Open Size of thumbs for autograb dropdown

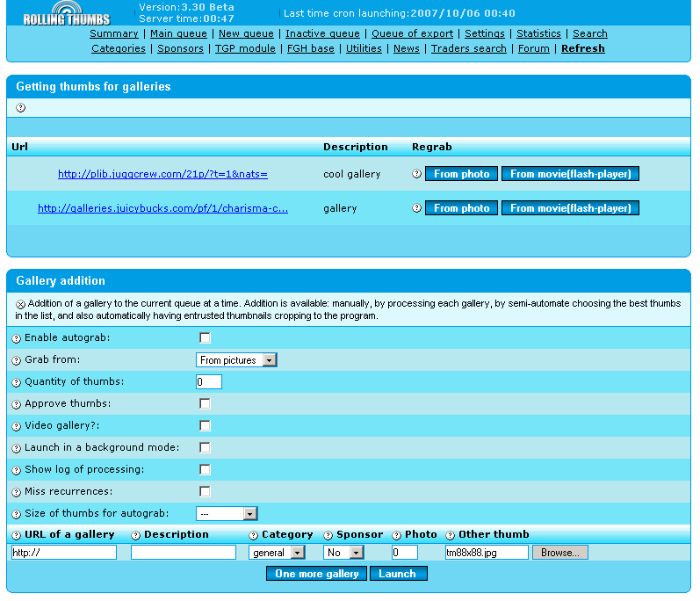[x=227, y=513]
